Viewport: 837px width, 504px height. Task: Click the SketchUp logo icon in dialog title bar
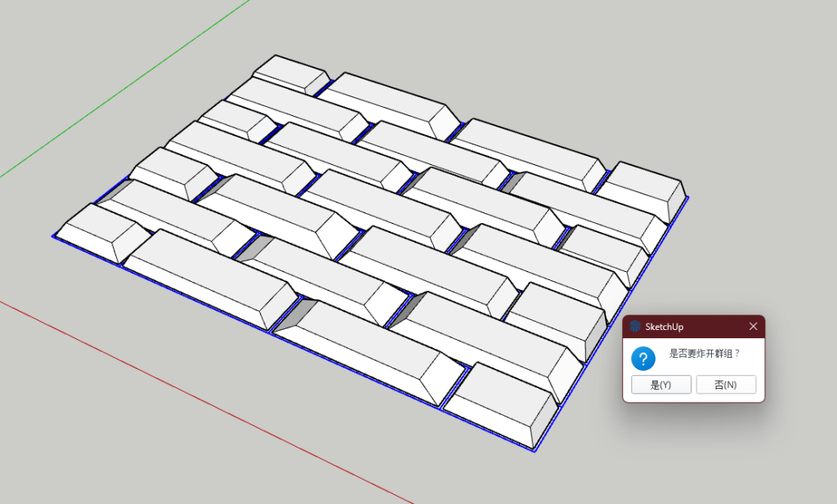[x=635, y=326]
